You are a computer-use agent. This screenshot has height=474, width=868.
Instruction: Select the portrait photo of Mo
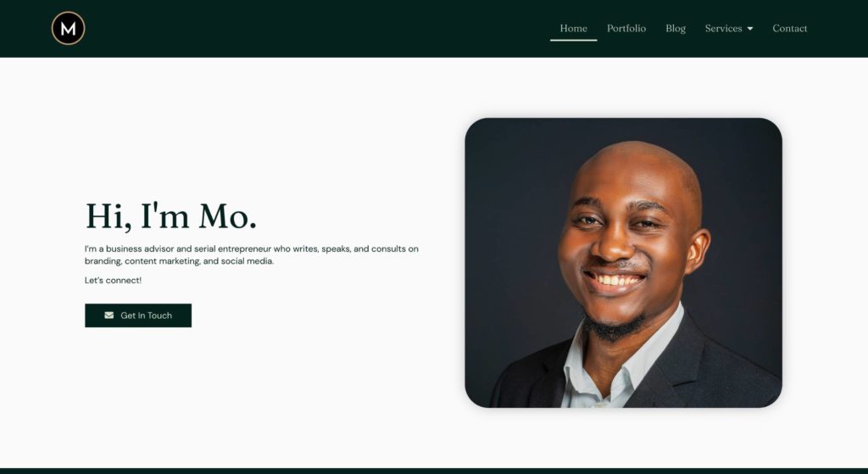point(623,263)
